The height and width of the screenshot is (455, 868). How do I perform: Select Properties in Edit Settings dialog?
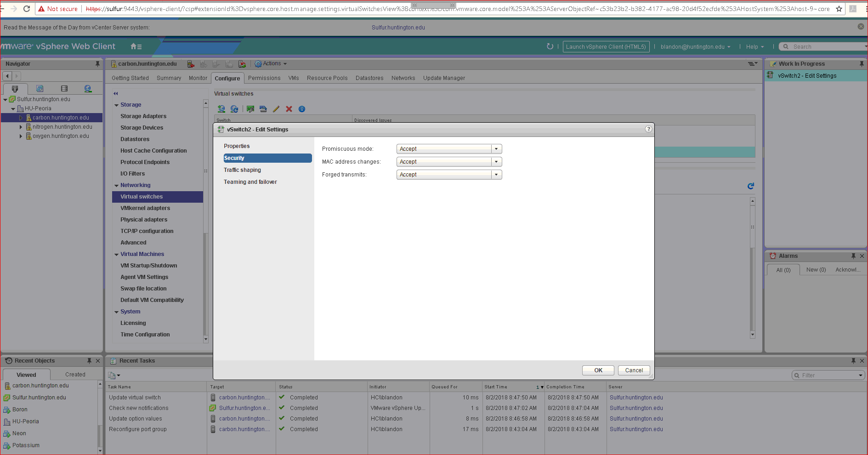(x=237, y=146)
